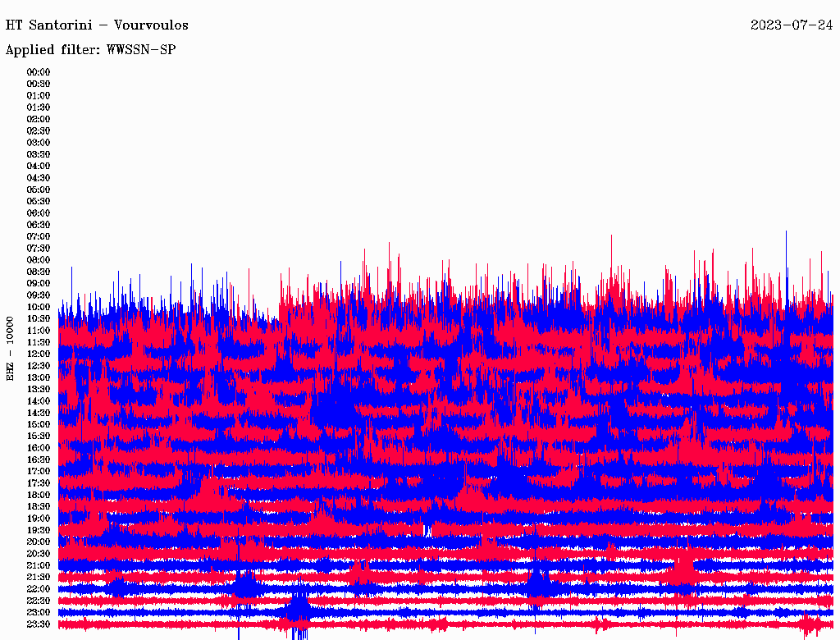Select the 02:30 time label

[39, 130]
